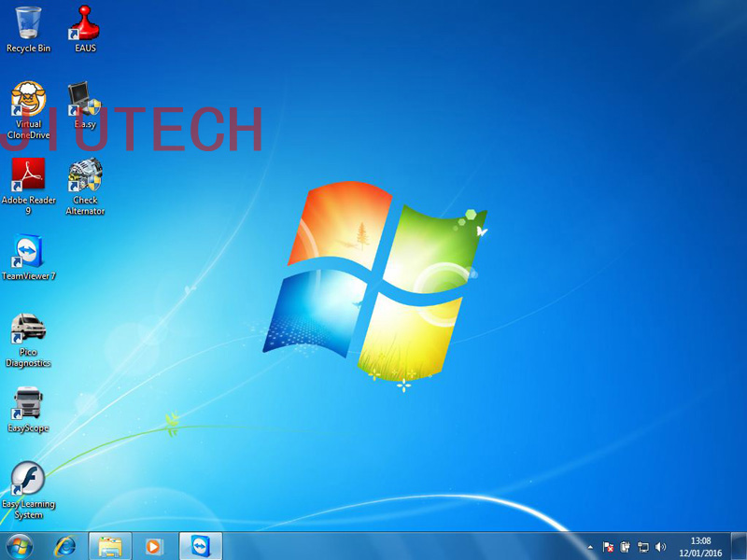Launch Pico Diagnostics shortcut

(x=28, y=340)
